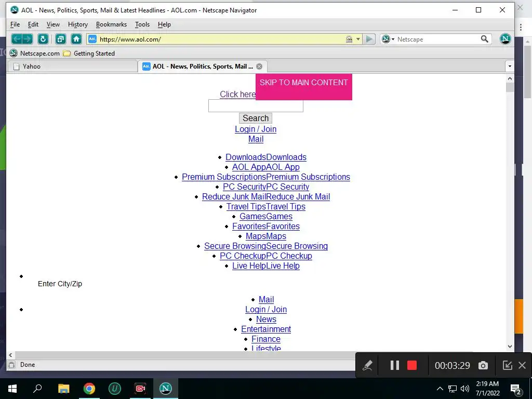Open the list all tabs dropdown
This screenshot has width=532, height=399.
[510, 66]
